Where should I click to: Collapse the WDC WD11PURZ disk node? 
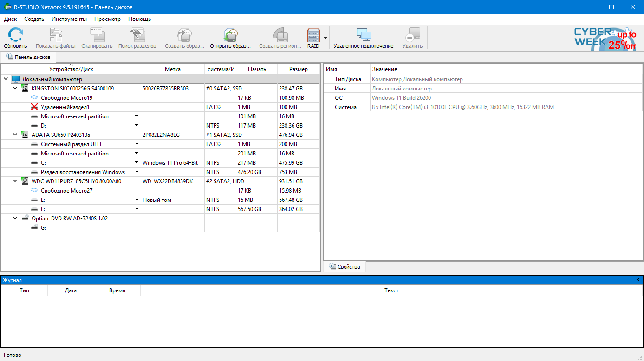15,181
